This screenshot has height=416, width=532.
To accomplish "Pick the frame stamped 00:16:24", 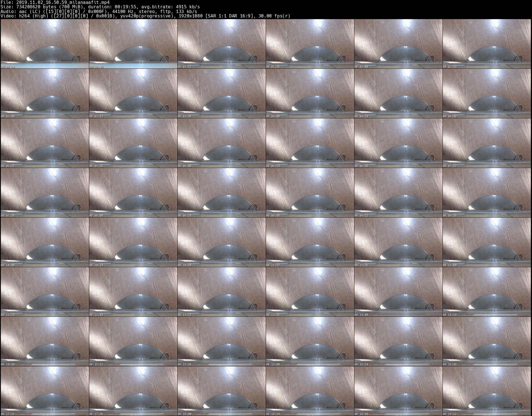I will point(398,341).
